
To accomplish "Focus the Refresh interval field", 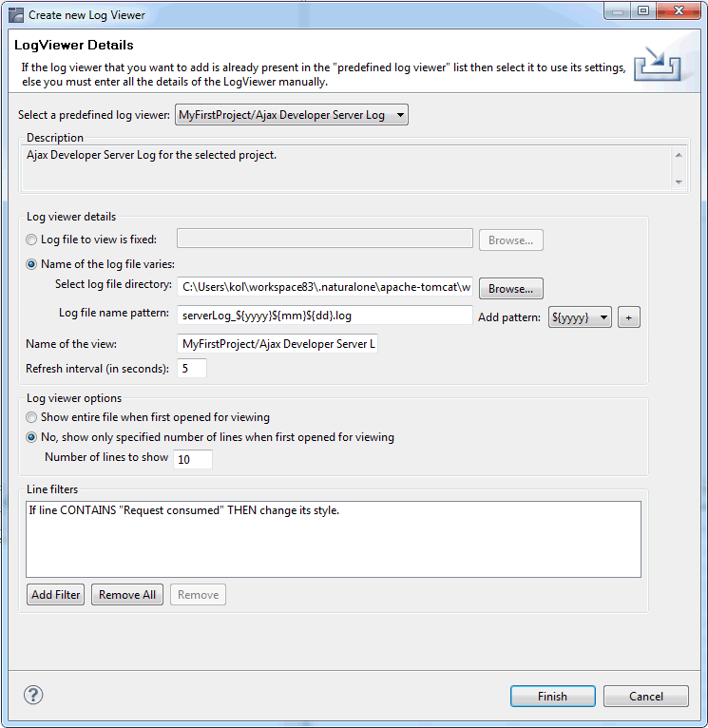I will click(x=192, y=369).
